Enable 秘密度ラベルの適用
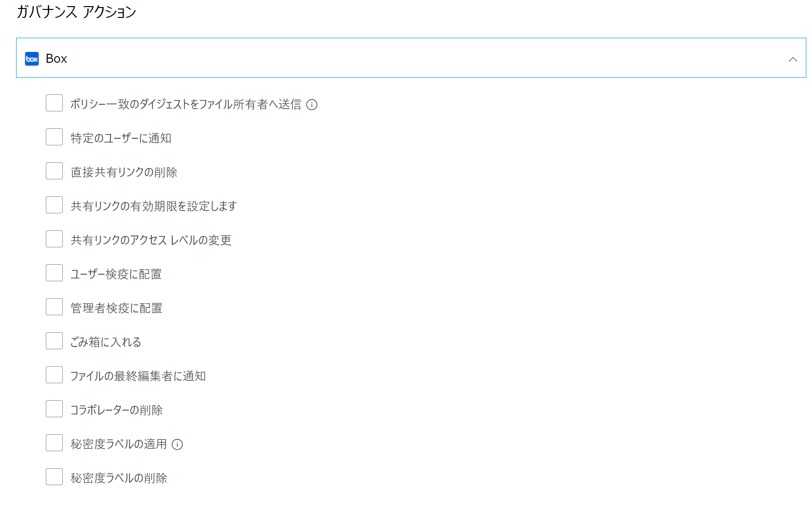This screenshot has height=505, width=812. pos(54,442)
